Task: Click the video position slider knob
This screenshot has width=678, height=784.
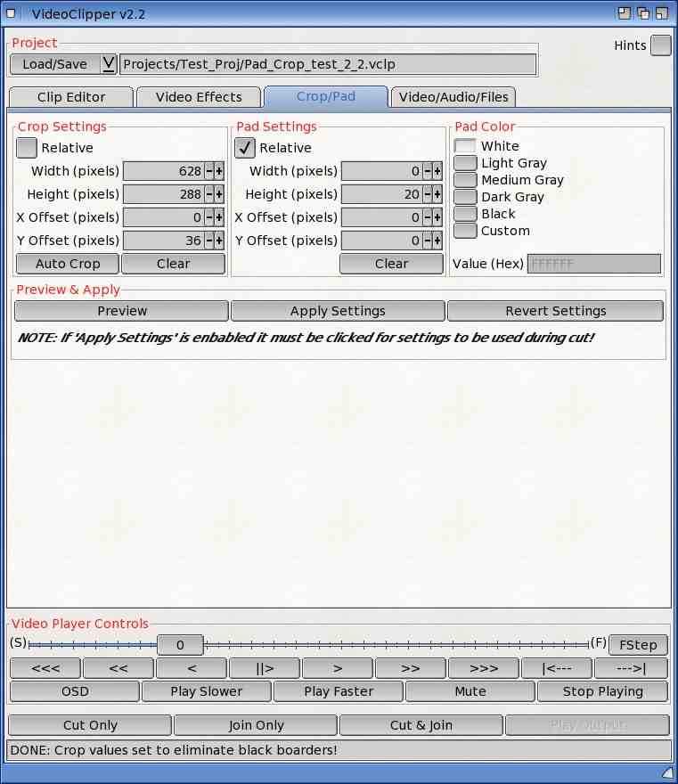Action: (180, 645)
